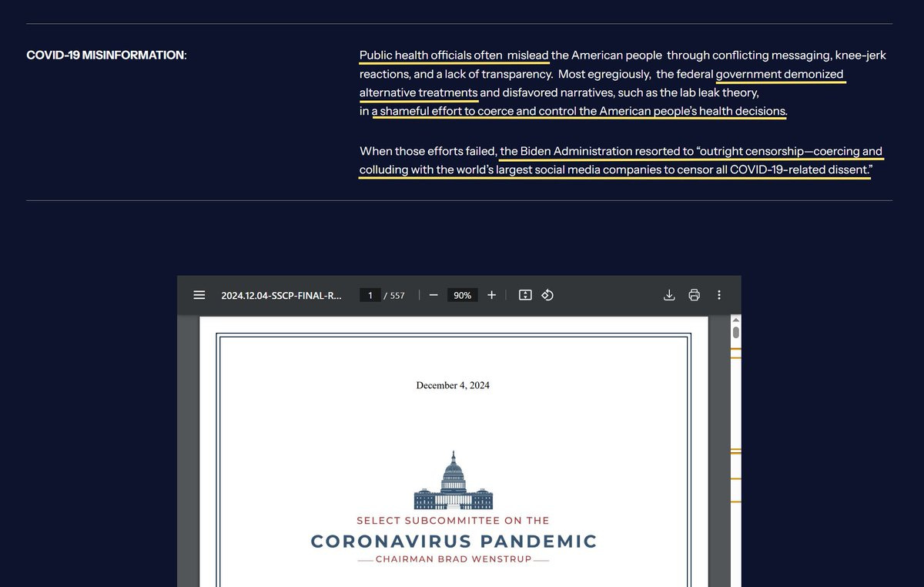Click the PDF vertical scrollbar thumb
The height and width of the screenshot is (587, 924).
point(735,333)
